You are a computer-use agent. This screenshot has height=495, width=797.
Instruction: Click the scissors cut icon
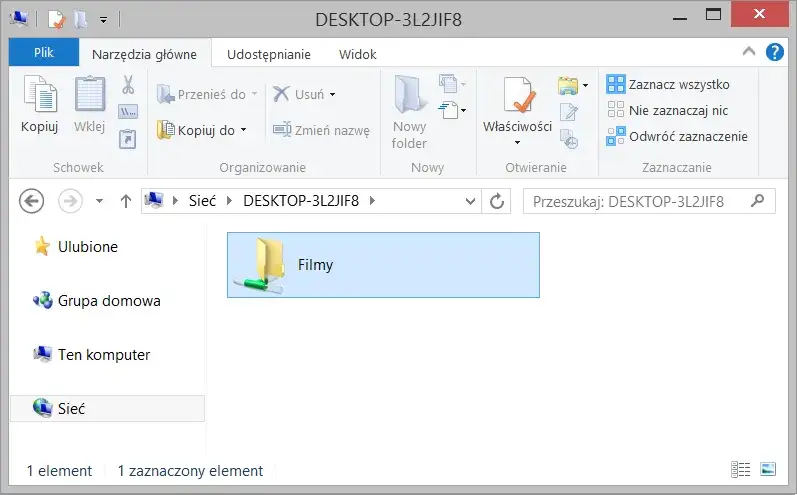[x=128, y=85]
